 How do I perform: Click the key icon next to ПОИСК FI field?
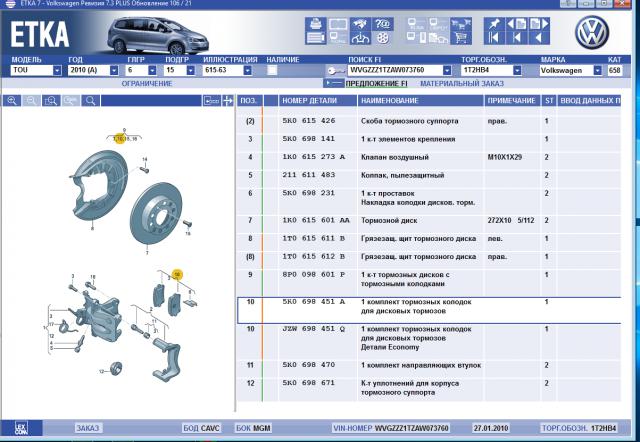click(x=336, y=71)
